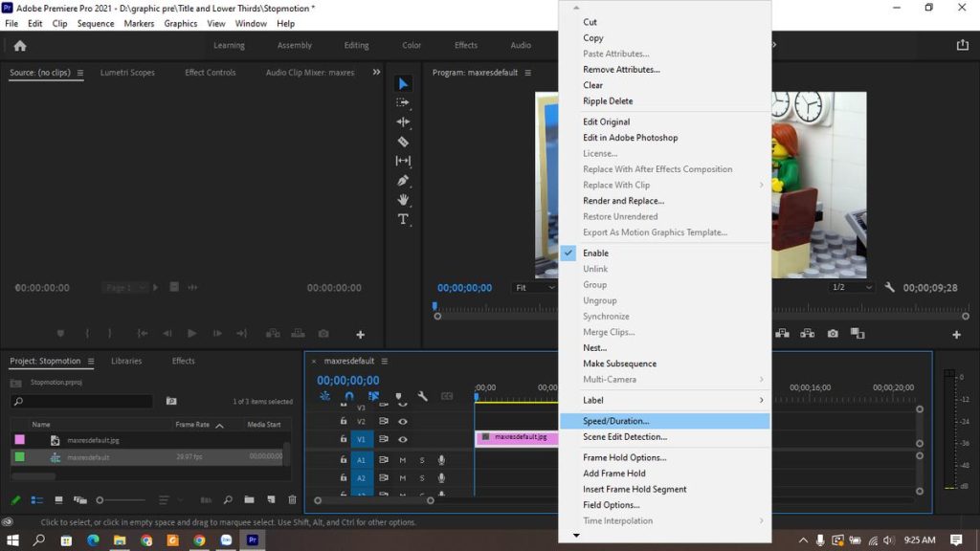Image resolution: width=980 pixels, height=551 pixels.
Task: Open the timeline wrench settings icon
Action: pyautogui.click(x=423, y=396)
